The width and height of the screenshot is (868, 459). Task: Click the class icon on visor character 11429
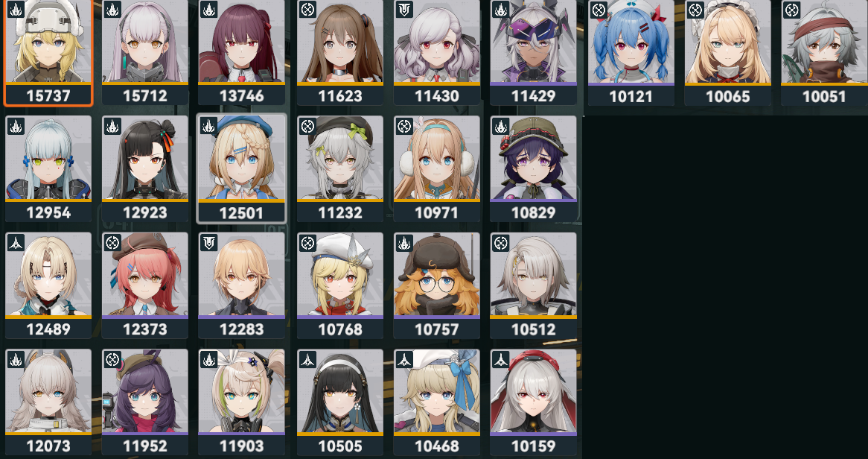point(500,10)
